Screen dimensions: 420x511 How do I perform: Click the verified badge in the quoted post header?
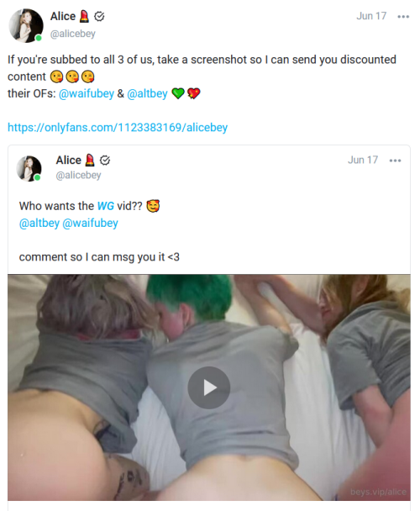pyautogui.click(x=105, y=161)
